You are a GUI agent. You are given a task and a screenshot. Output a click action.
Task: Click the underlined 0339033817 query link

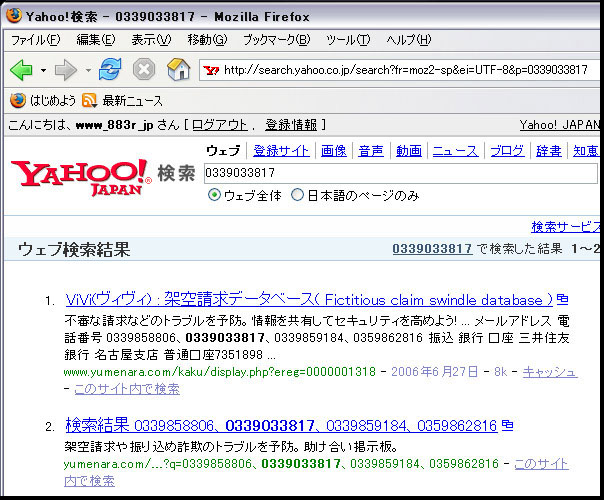tap(432, 248)
